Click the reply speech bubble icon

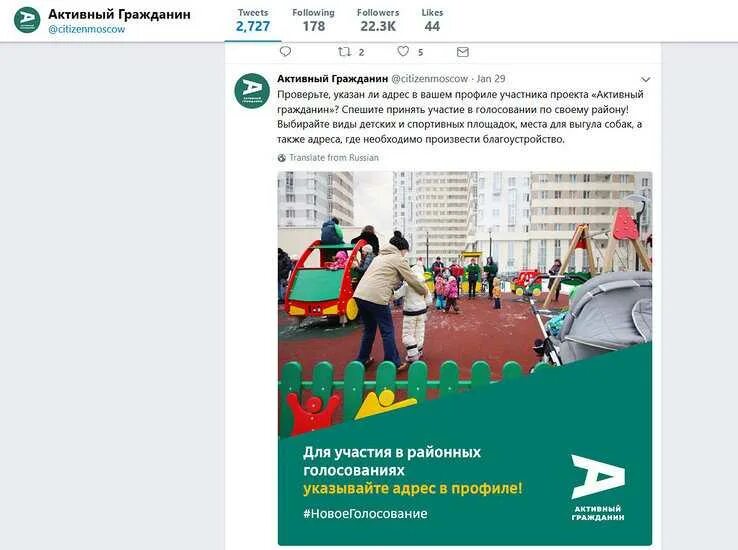coord(285,51)
